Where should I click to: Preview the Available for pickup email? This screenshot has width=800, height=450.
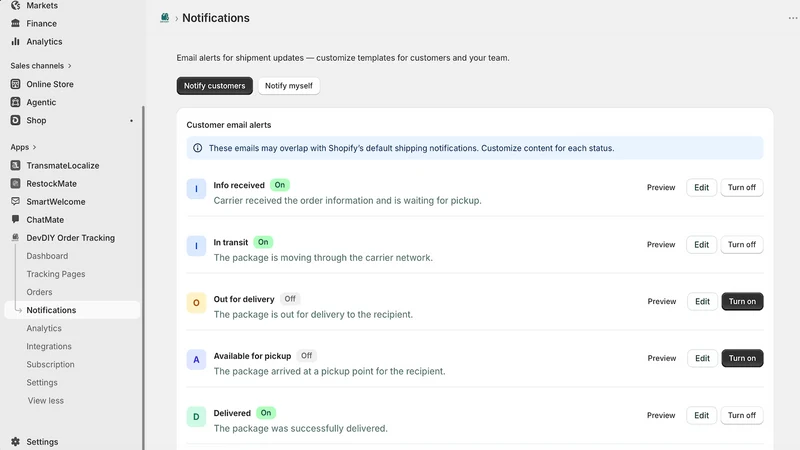point(662,358)
